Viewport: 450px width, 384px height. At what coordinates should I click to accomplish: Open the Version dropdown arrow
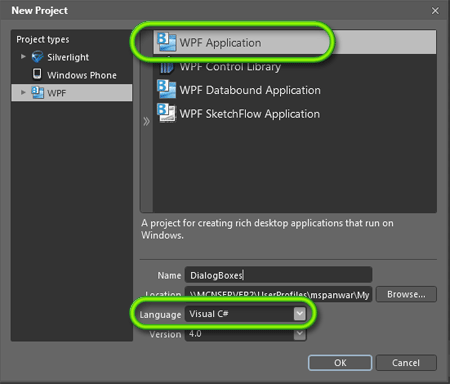[x=300, y=334]
